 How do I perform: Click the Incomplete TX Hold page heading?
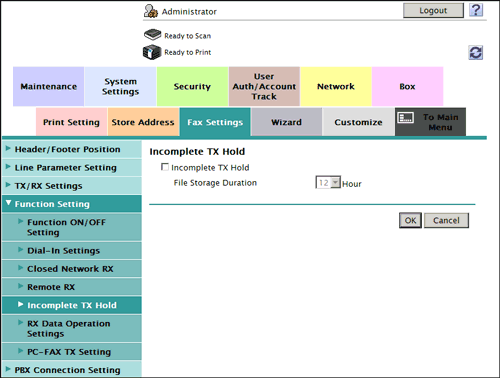pyautogui.click(x=197, y=152)
